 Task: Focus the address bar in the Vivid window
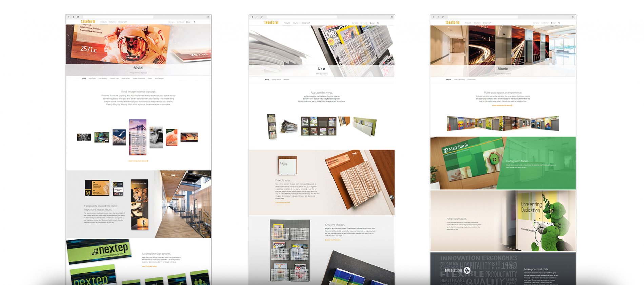coord(117,17)
